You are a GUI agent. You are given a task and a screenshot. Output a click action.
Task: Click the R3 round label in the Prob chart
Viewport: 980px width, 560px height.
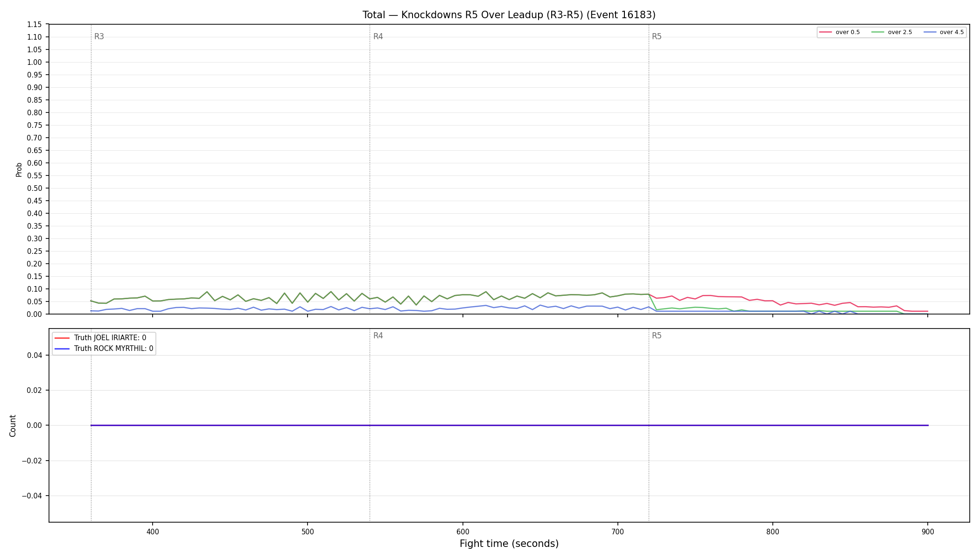click(99, 37)
